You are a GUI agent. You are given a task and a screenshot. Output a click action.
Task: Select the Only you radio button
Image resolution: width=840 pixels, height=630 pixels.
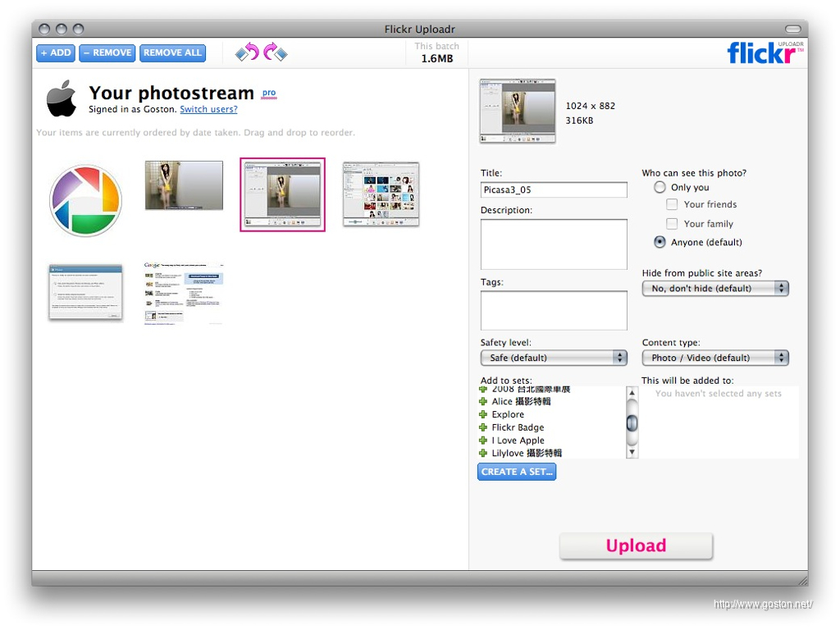[660, 187]
